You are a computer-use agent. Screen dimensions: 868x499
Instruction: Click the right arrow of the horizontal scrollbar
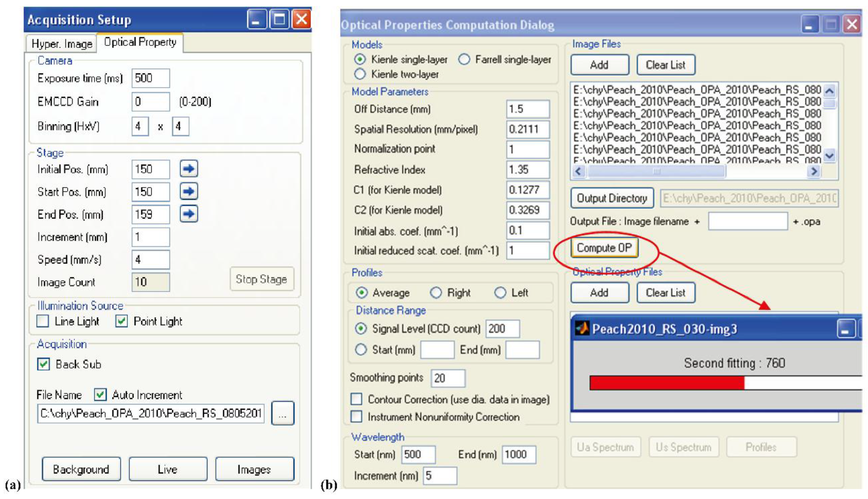point(814,171)
